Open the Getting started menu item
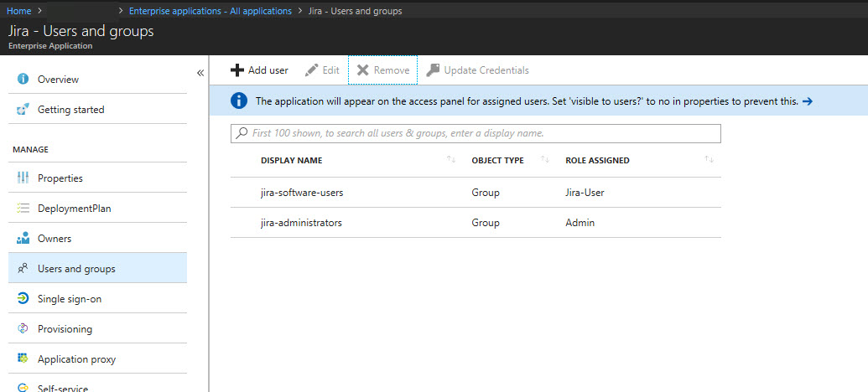Image resolution: width=868 pixels, height=392 pixels. pyautogui.click(x=97, y=110)
